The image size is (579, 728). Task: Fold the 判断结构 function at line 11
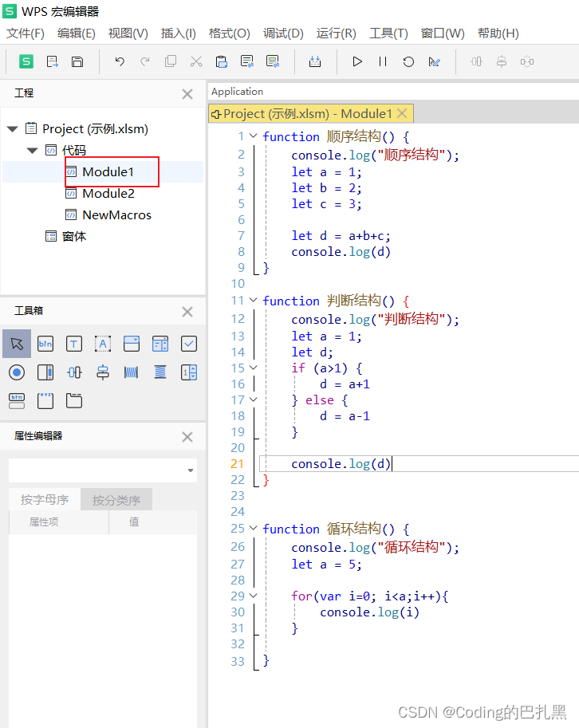[254, 301]
